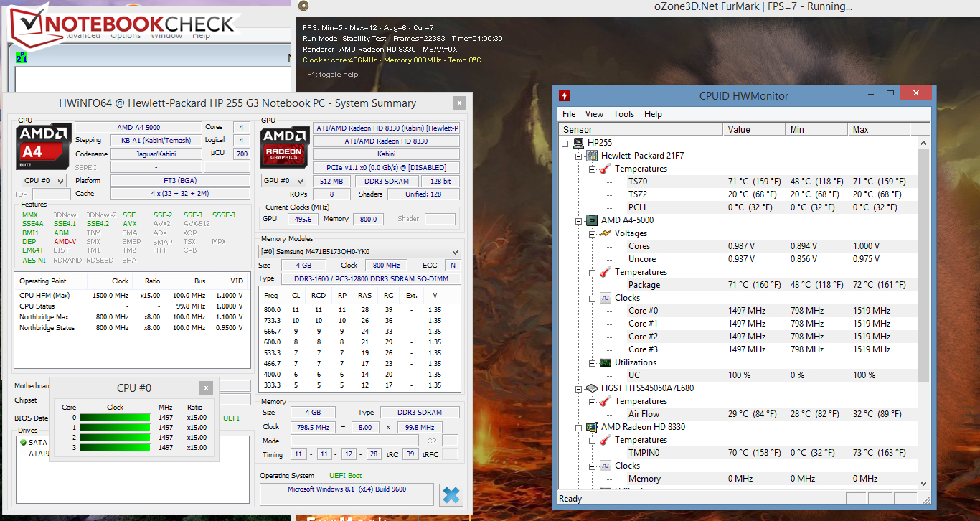Click the Core 3 clock bar in CPU #0 popup

[115, 447]
